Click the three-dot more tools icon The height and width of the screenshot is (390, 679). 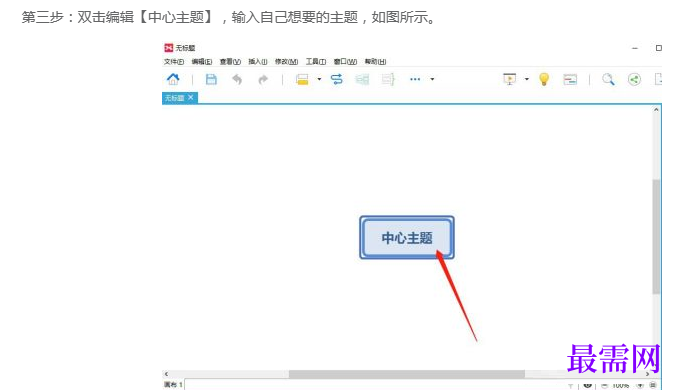click(415, 79)
